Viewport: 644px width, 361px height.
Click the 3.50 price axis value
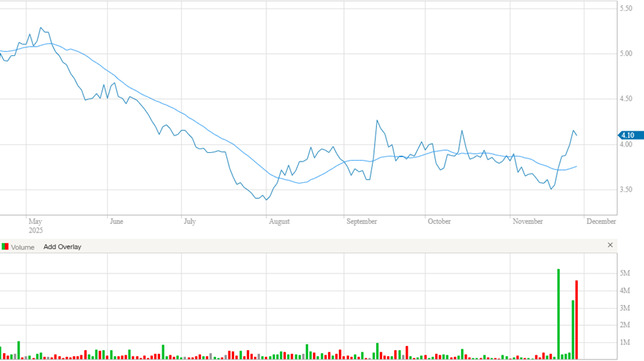(626, 189)
